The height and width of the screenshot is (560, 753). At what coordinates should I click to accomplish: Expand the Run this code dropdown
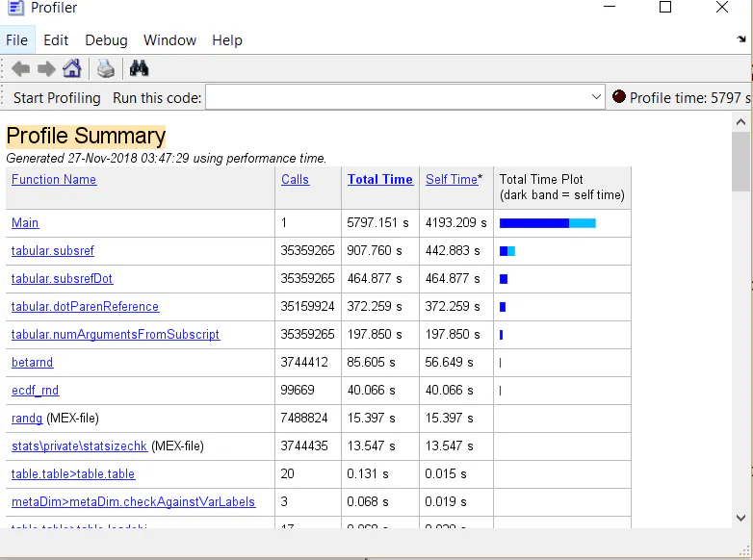(596, 97)
